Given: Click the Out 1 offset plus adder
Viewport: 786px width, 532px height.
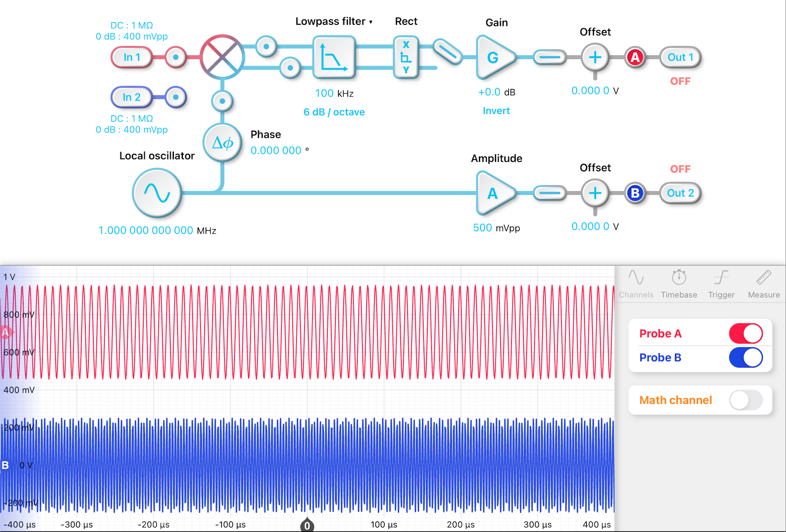Looking at the screenshot, I should point(595,57).
